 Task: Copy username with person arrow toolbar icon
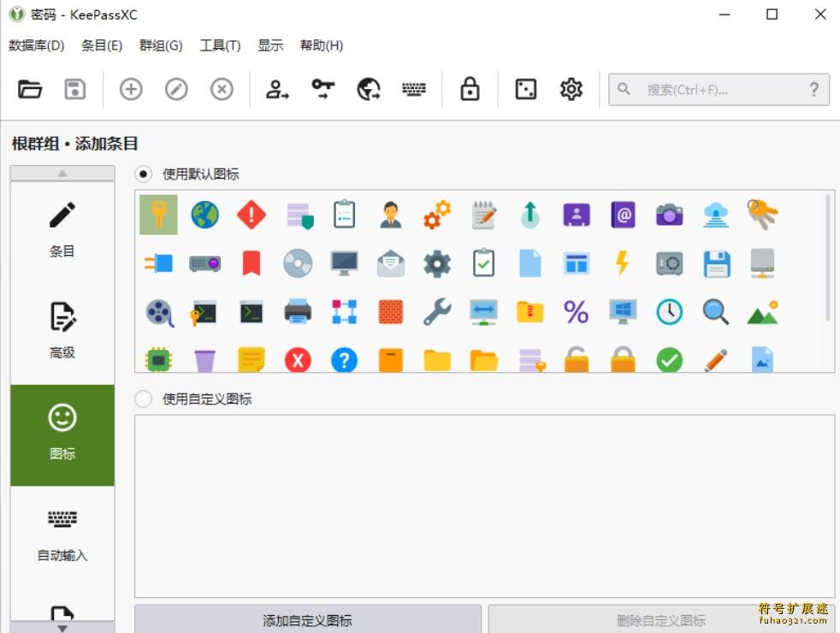(277, 90)
